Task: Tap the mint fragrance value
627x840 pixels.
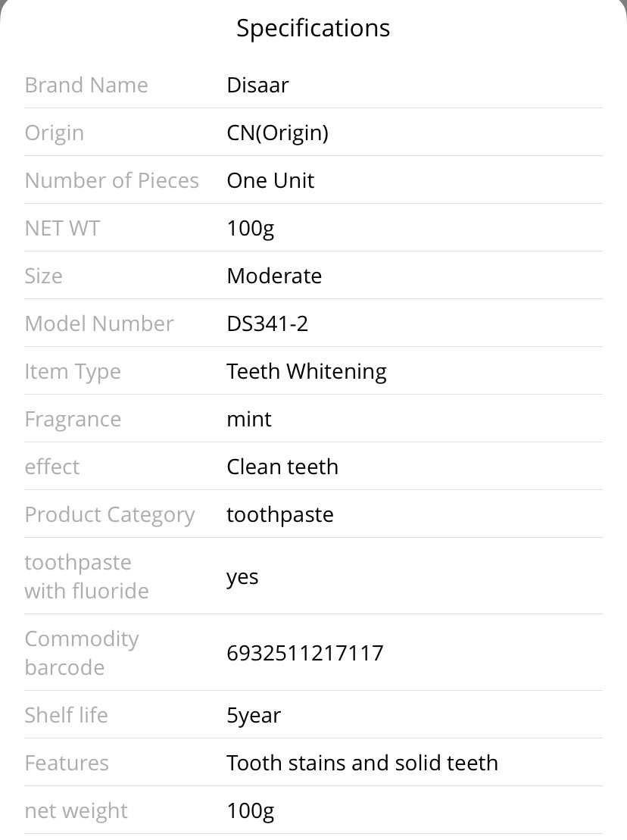Action: [249, 419]
